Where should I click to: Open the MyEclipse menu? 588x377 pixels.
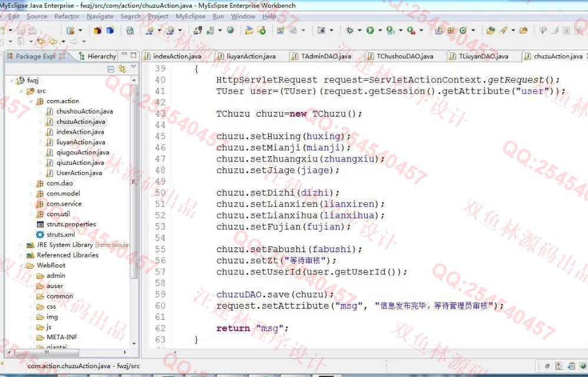point(190,16)
